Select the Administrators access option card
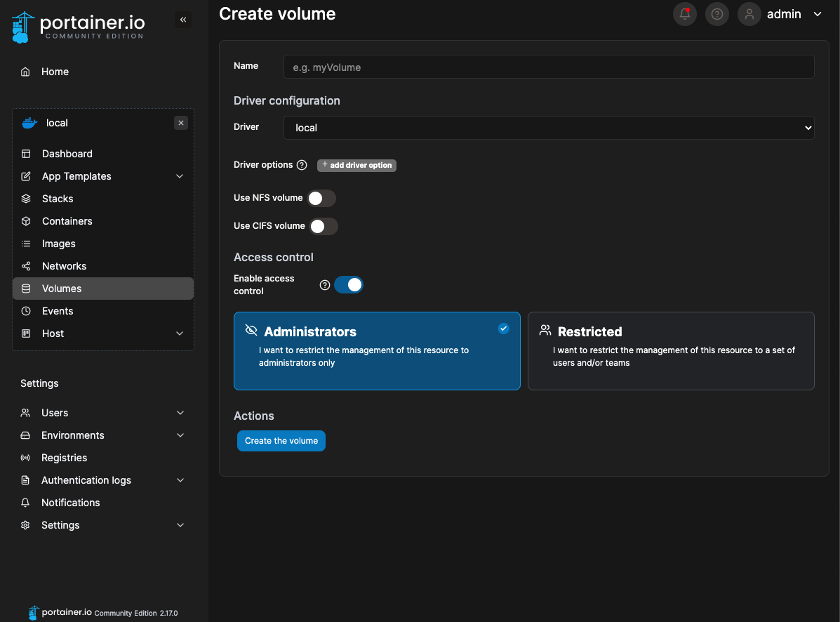This screenshot has height=622, width=840. [377, 351]
